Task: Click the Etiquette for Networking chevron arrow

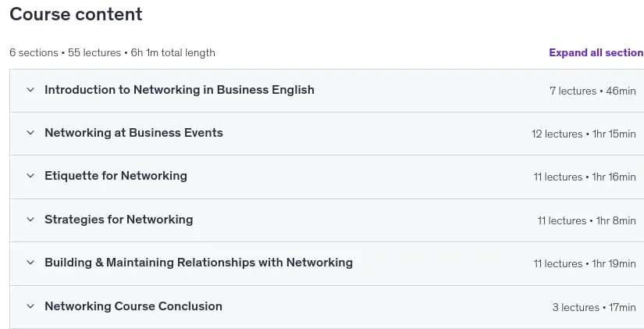Action: pos(30,176)
